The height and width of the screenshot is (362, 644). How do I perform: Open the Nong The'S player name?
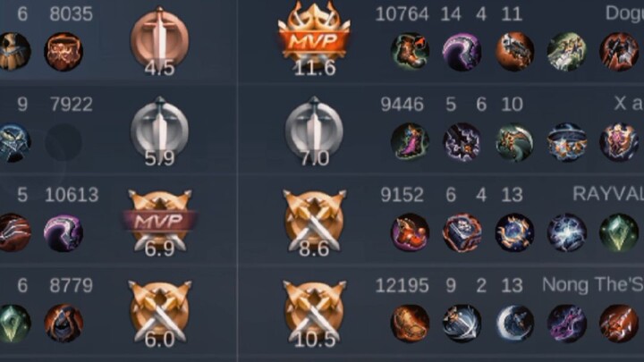coord(593,284)
